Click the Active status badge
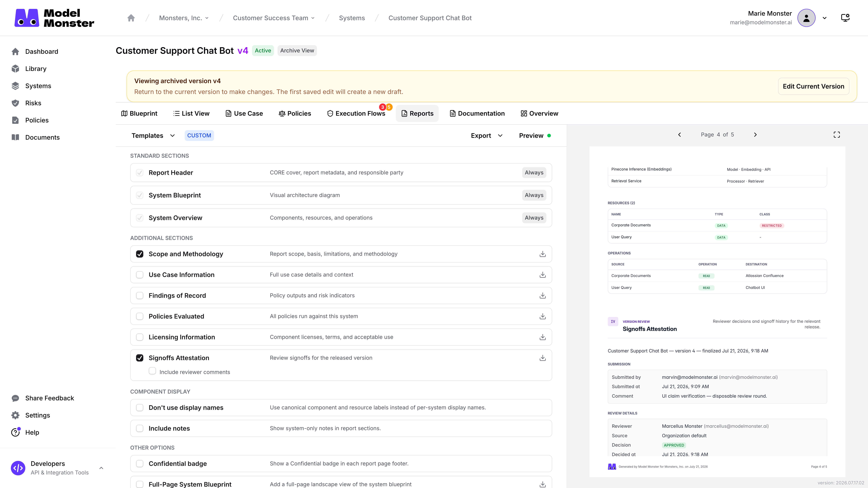 [263, 50]
